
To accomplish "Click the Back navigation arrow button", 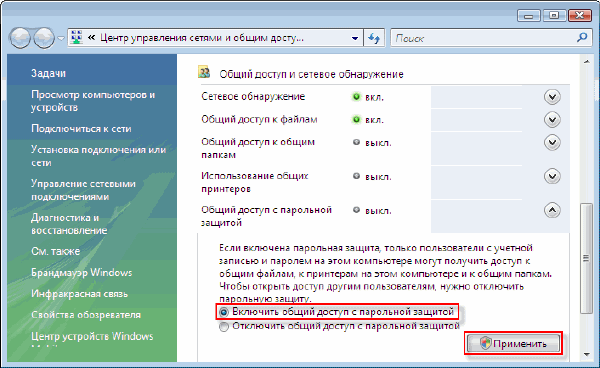I will 20,38.
